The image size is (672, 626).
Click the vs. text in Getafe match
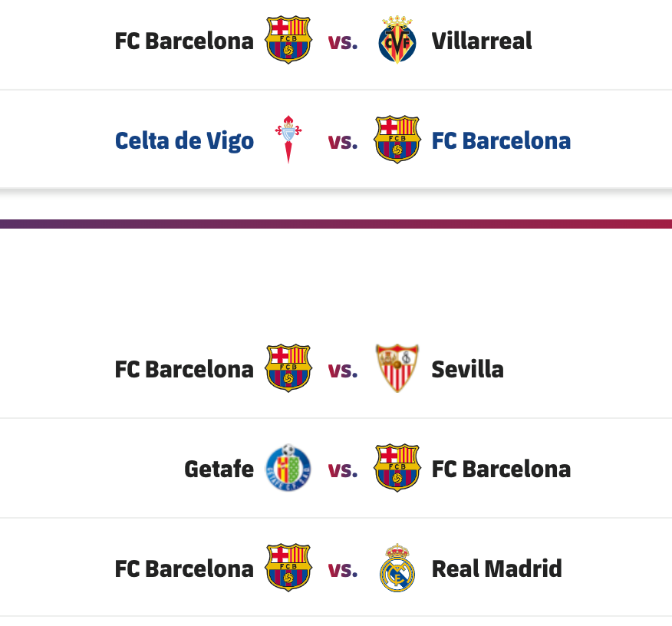point(343,470)
